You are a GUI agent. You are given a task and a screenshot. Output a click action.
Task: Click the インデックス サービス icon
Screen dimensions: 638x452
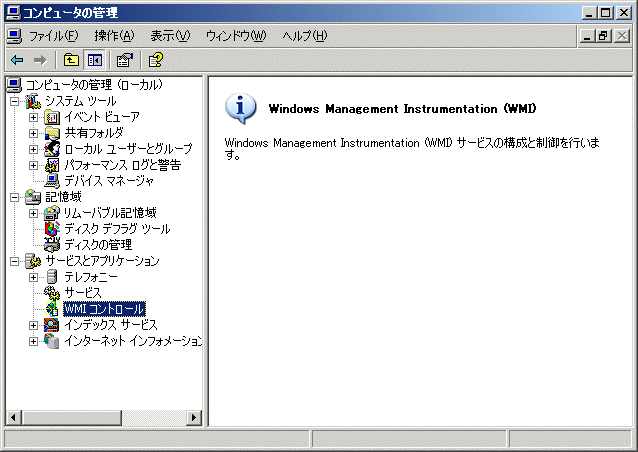click(x=52, y=325)
